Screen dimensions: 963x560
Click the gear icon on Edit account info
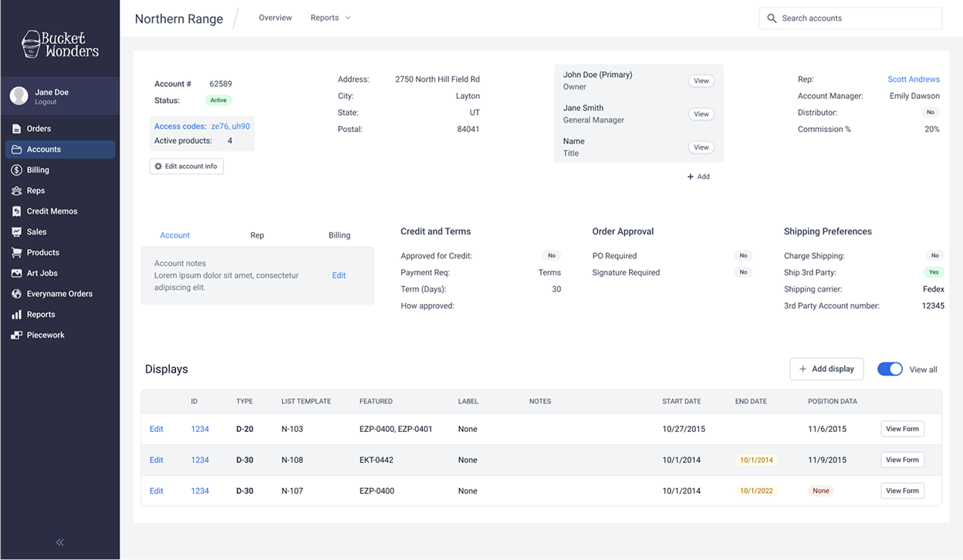[x=159, y=167]
